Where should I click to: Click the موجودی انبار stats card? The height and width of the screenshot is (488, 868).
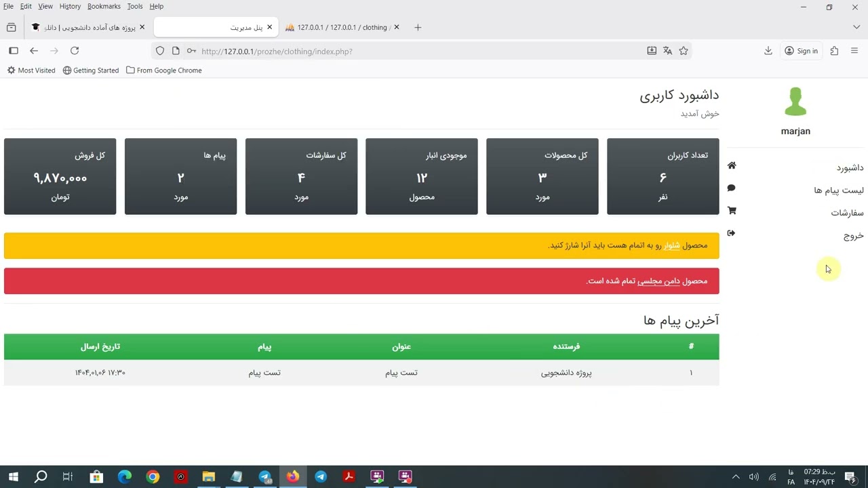(422, 176)
